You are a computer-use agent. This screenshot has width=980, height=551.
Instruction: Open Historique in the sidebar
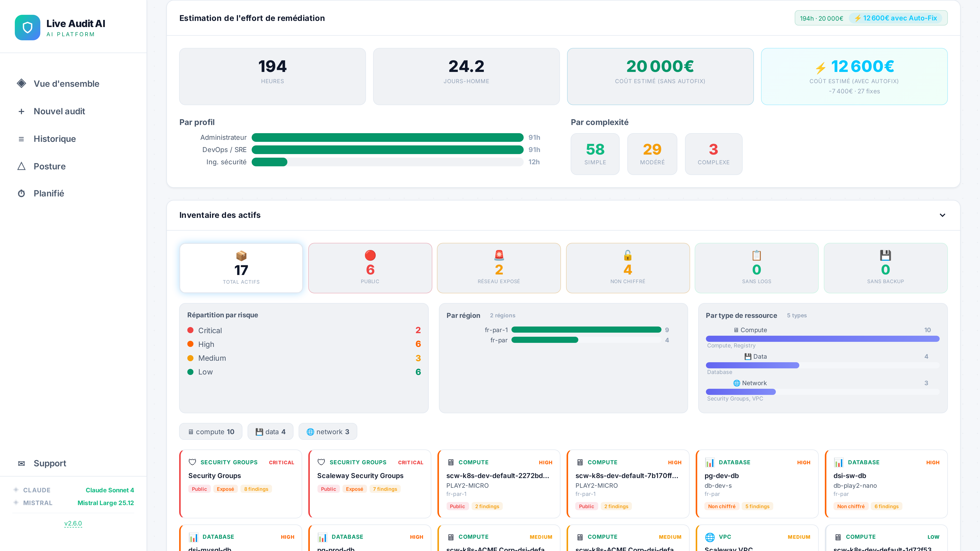54,139
